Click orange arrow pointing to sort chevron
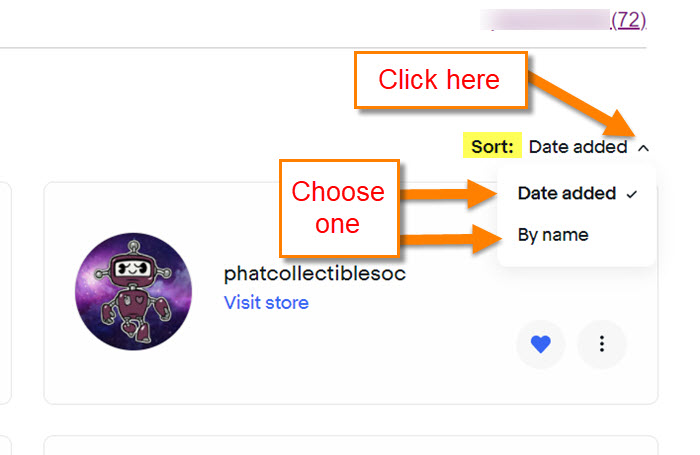Screen dimensions: 700x455 pos(582,105)
